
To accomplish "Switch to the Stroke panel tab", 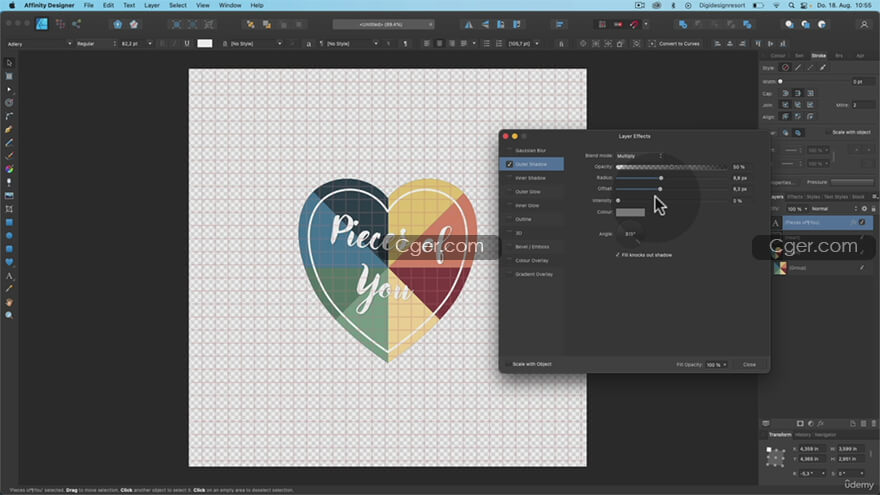I will coord(818,55).
